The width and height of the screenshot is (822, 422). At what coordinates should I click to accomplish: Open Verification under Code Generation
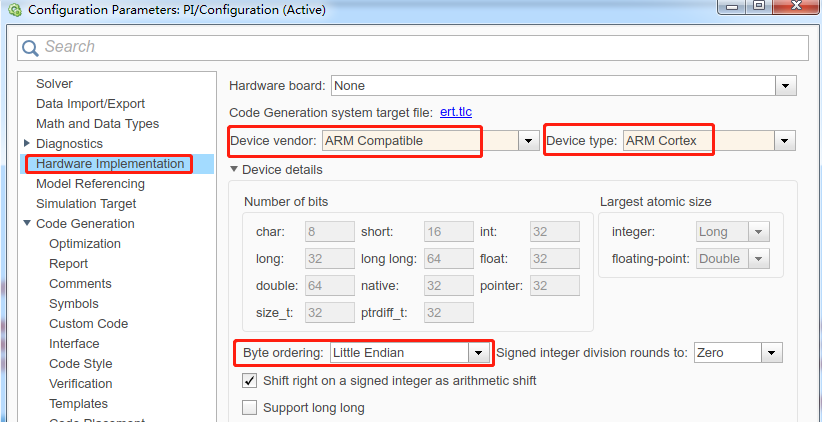tap(81, 384)
